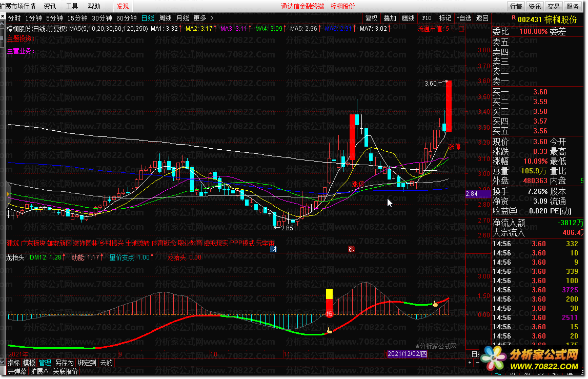
Task: Click the 2.65 low price label
Action: click(x=287, y=228)
